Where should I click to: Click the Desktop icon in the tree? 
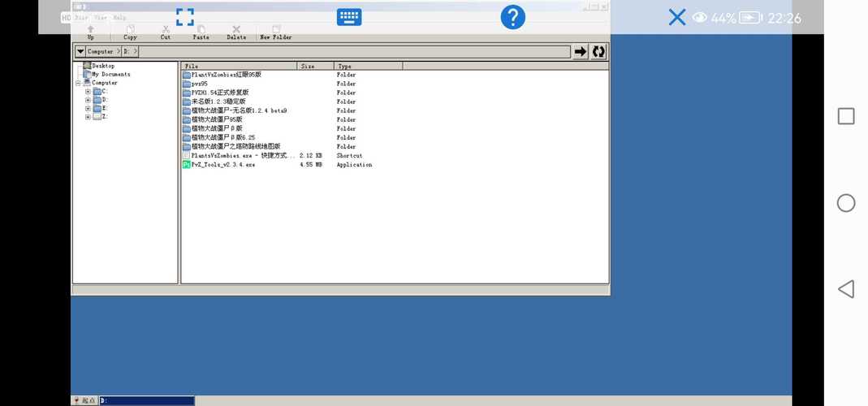pos(87,65)
